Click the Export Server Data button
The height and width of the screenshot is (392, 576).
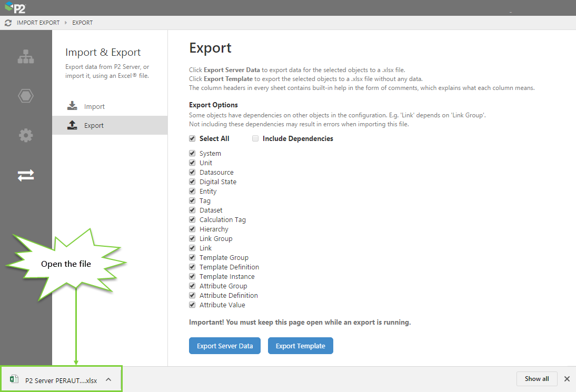coord(225,346)
